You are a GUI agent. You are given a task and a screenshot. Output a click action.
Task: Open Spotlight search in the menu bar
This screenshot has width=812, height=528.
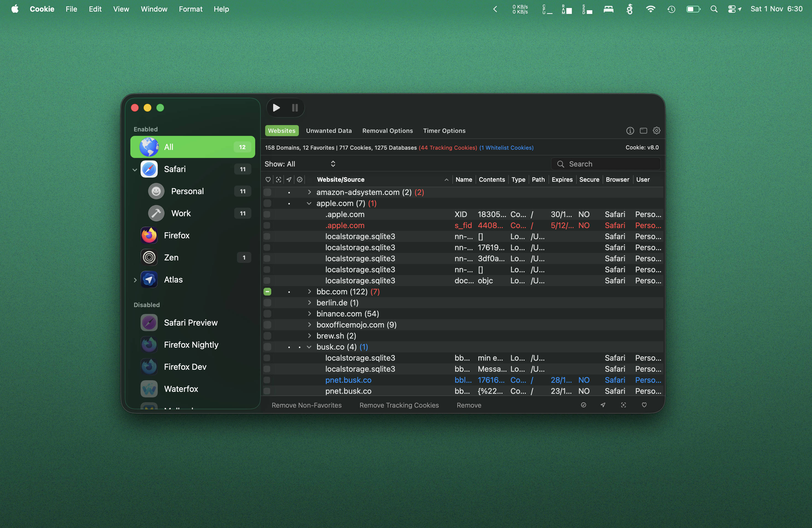pos(714,9)
